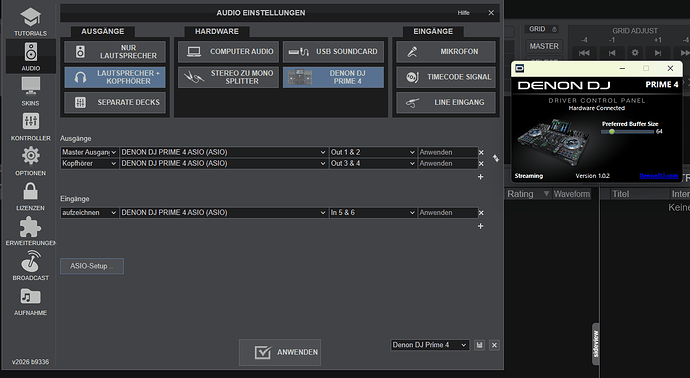Viewport: 690px width, 378px height.
Task: Select Computer Audio hardware
Action: [228, 51]
